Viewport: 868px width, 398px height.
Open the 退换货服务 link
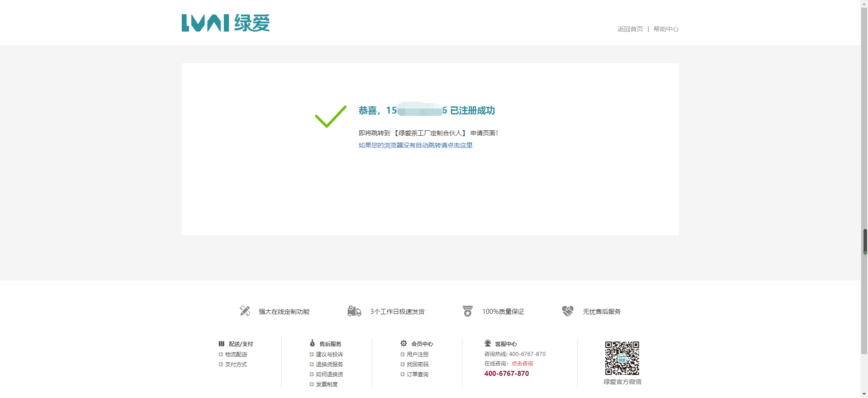click(x=329, y=365)
